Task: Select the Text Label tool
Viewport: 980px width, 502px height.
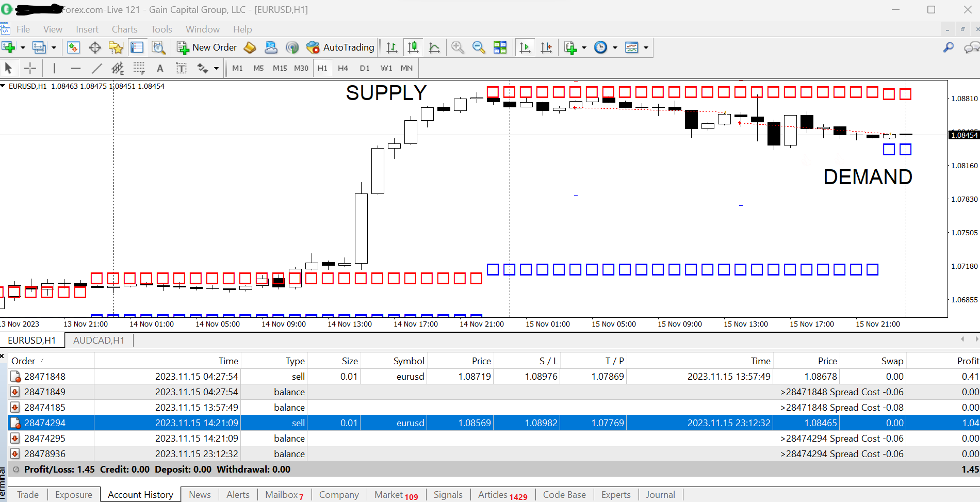Action: (181, 68)
